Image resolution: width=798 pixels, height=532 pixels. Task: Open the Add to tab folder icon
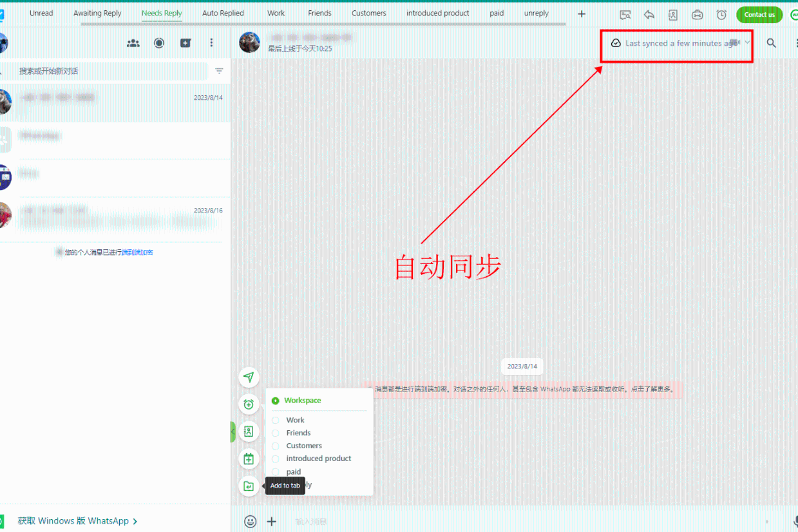[249, 486]
